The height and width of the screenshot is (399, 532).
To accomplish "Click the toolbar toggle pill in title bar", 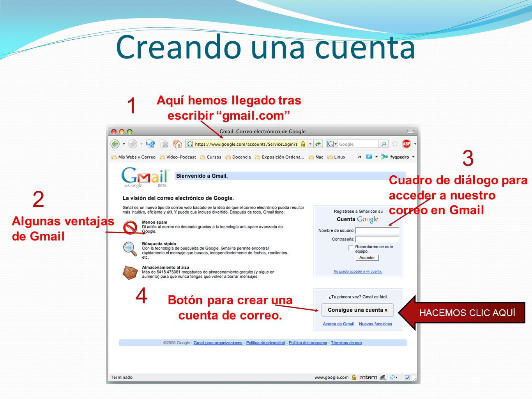I will 410,132.
